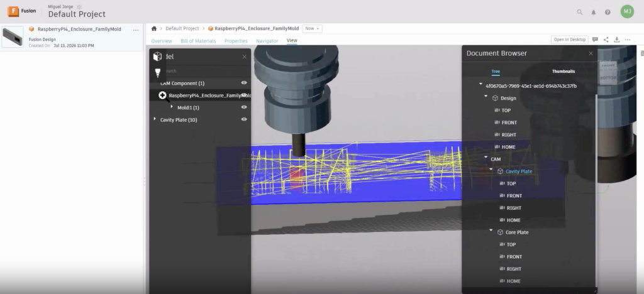Collapse the Core Plate node in Document Browser
The height and width of the screenshot is (294, 644).
(x=491, y=231)
